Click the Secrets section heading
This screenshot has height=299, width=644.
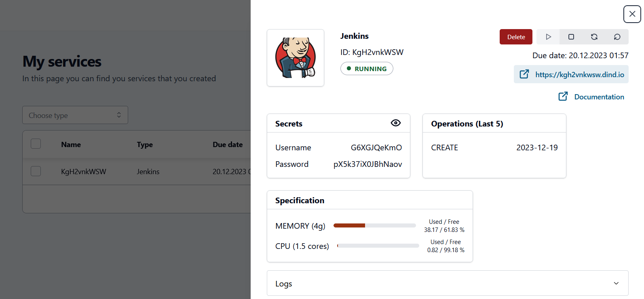click(x=289, y=124)
